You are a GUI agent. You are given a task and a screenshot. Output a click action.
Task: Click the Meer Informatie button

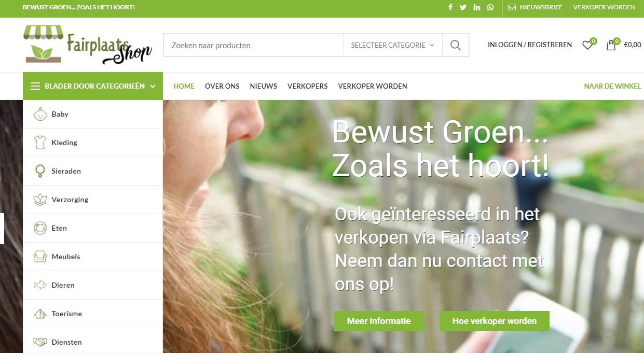(x=379, y=321)
